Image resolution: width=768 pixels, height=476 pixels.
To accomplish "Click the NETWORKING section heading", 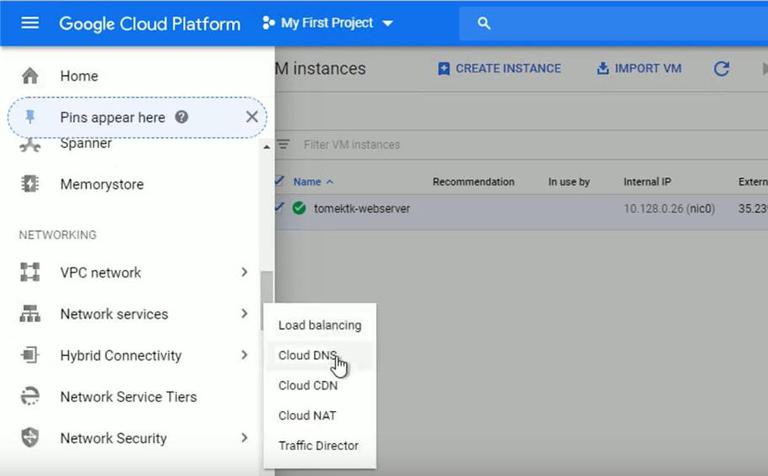I will (58, 235).
